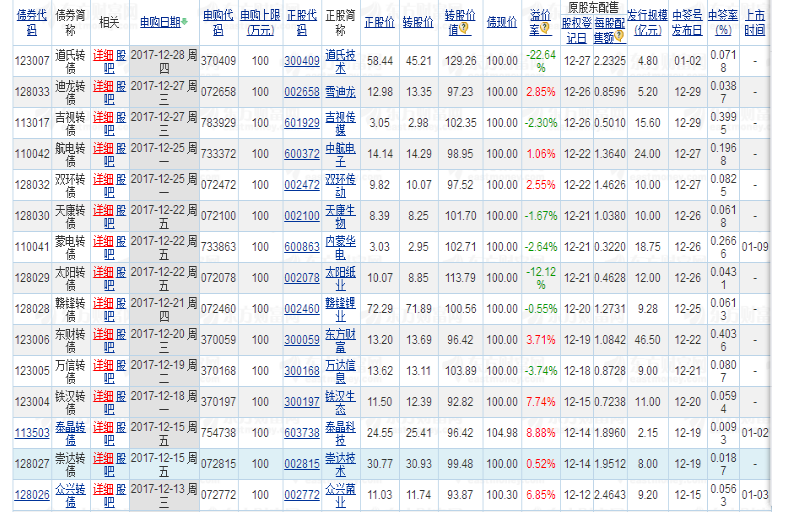Open the 众兴转债 bond name link
Screen dimensions: 793x529
pos(70,495)
